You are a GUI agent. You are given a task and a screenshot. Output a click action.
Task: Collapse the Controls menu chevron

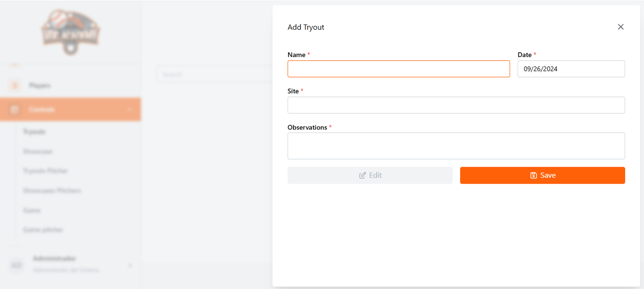click(130, 110)
